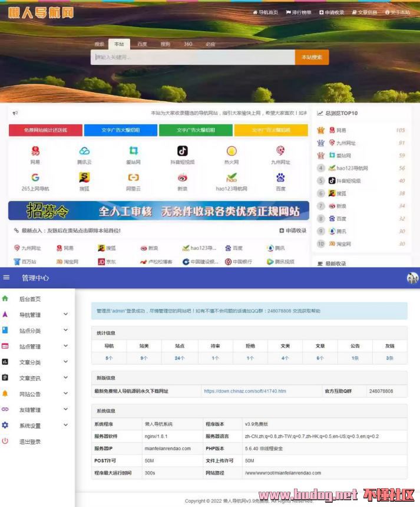Open 淘宝网 in the TOP10 list
The width and height of the screenshot is (420, 507).
coord(340,244)
